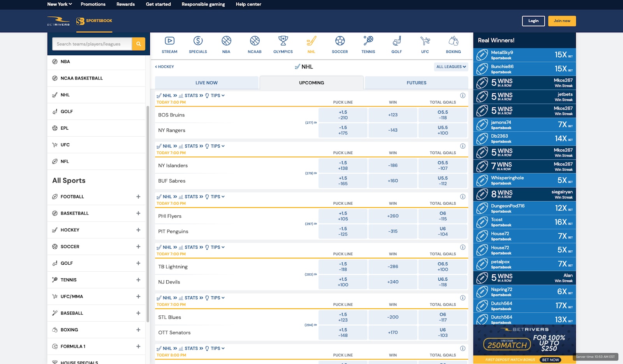This screenshot has height=364, width=623.
Task: Open the New York state selector
Action: coord(60,4)
